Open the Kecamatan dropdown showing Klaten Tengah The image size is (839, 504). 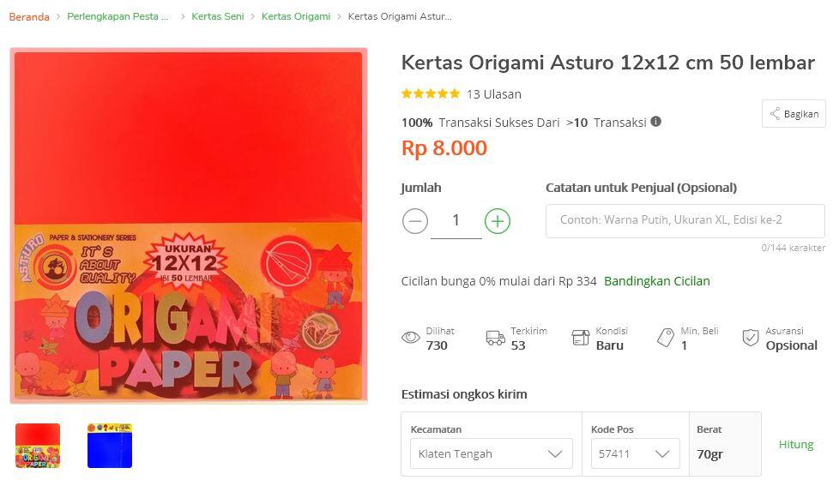[x=490, y=453]
